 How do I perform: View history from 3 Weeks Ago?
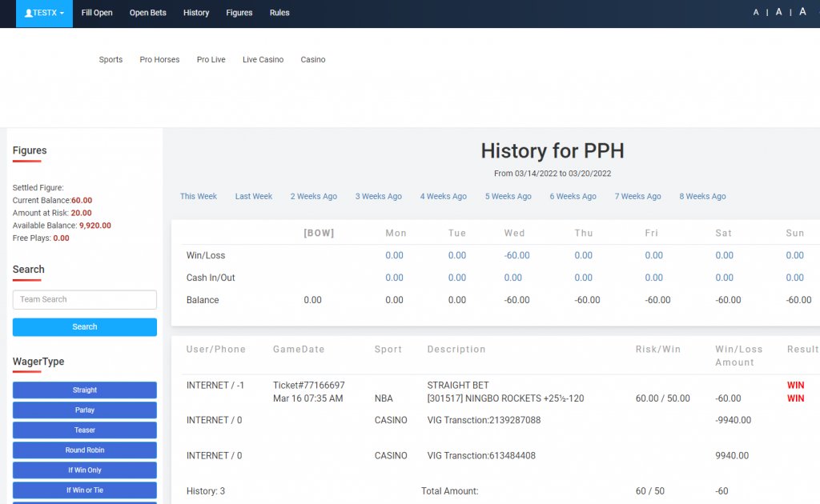point(378,196)
